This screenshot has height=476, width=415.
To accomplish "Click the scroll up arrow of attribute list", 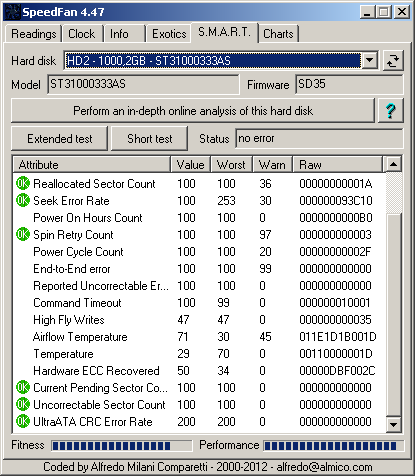I will tap(394, 164).
